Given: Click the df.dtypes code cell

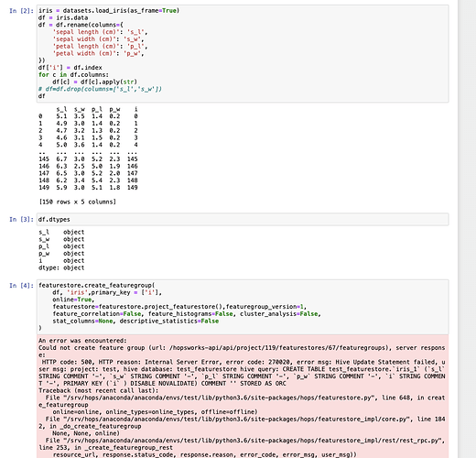Looking at the screenshot, I should point(243,219).
